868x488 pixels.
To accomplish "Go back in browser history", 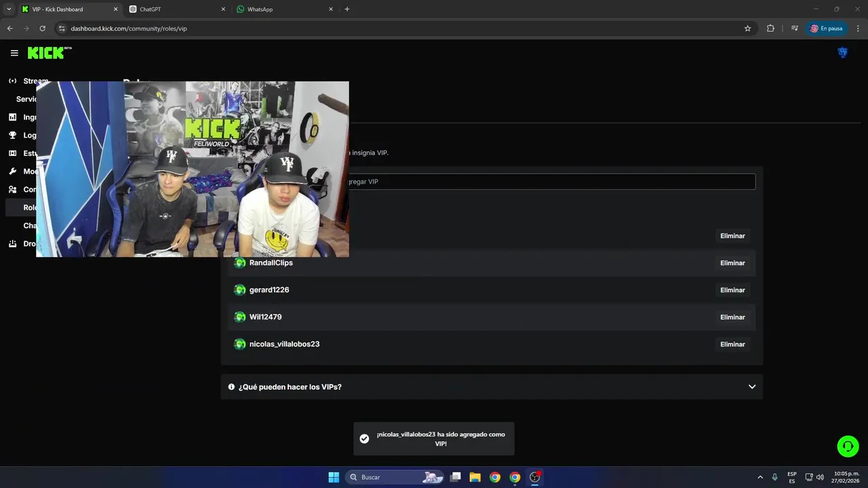I will point(9,28).
